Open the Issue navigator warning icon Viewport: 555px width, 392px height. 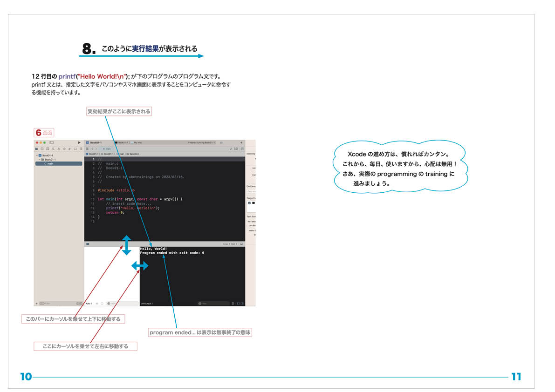click(59, 149)
